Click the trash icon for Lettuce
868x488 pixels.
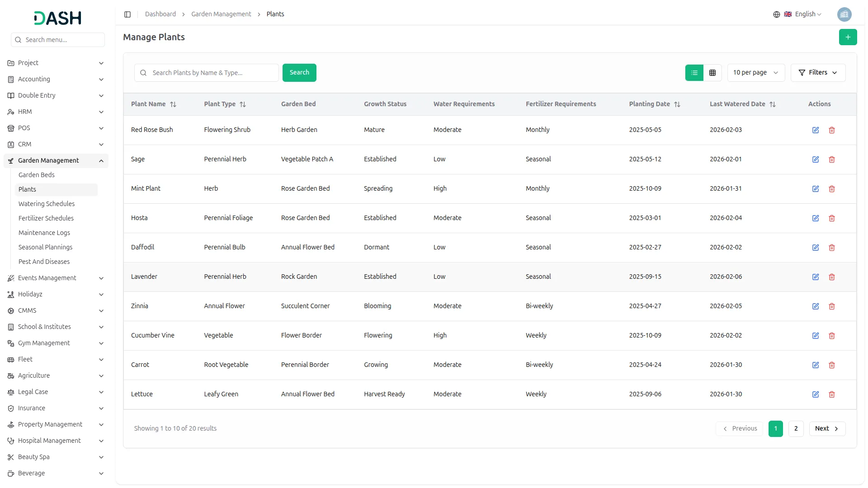click(x=832, y=394)
